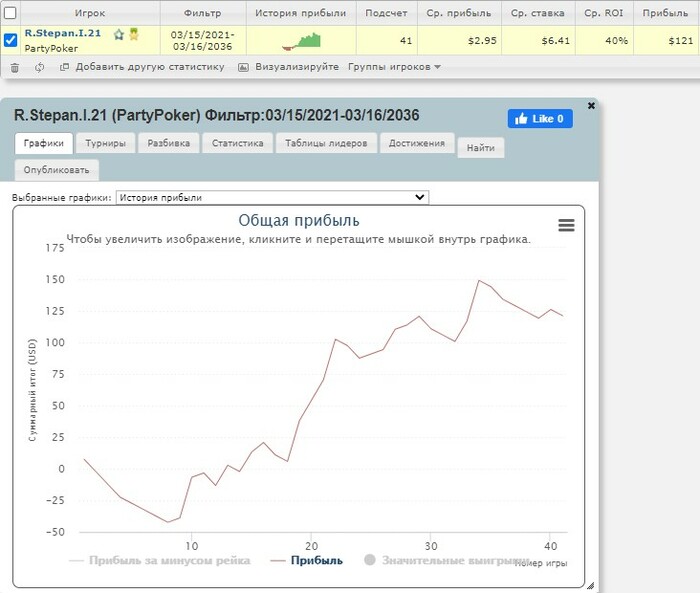Expand Группы игроков dropdown

tap(394, 67)
